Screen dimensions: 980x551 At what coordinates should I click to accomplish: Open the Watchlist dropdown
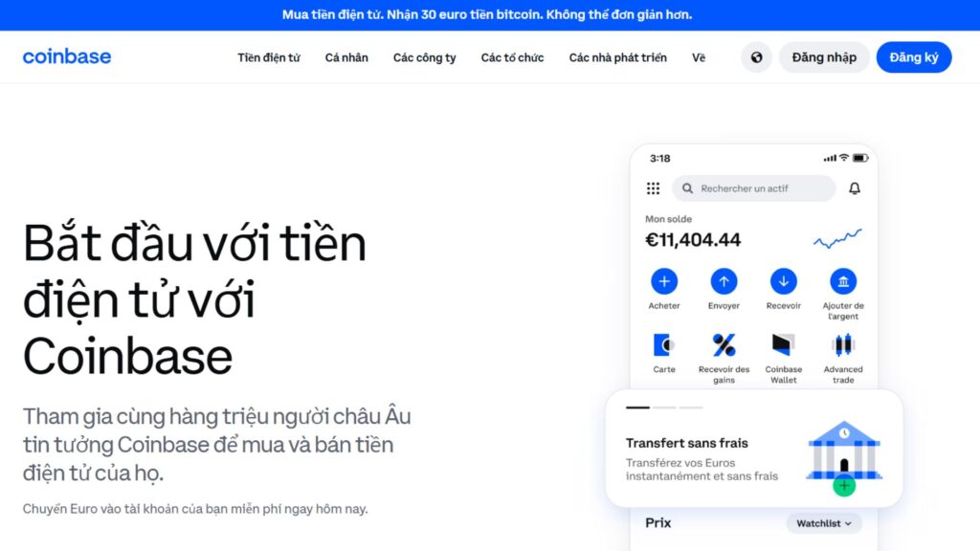point(824,523)
